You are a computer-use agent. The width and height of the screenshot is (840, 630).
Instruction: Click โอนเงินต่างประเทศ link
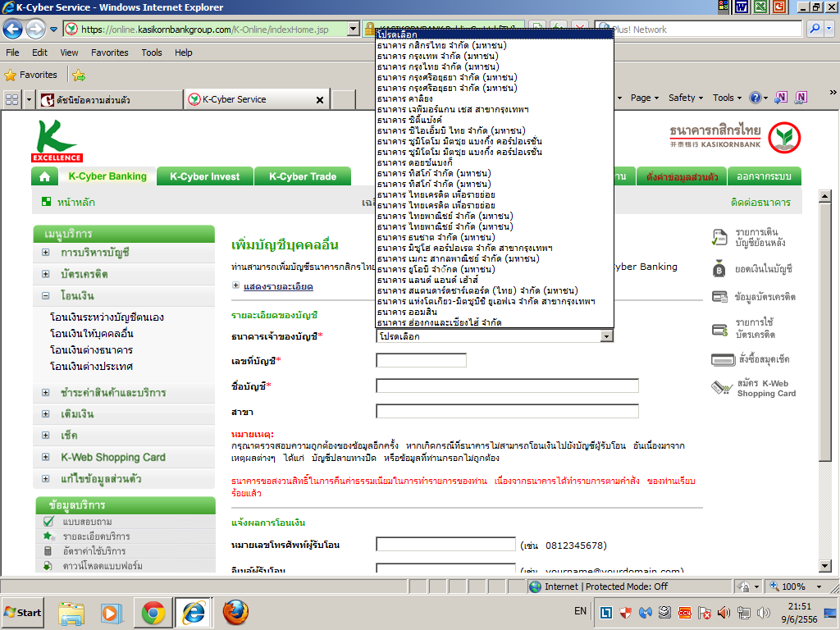coord(91,367)
